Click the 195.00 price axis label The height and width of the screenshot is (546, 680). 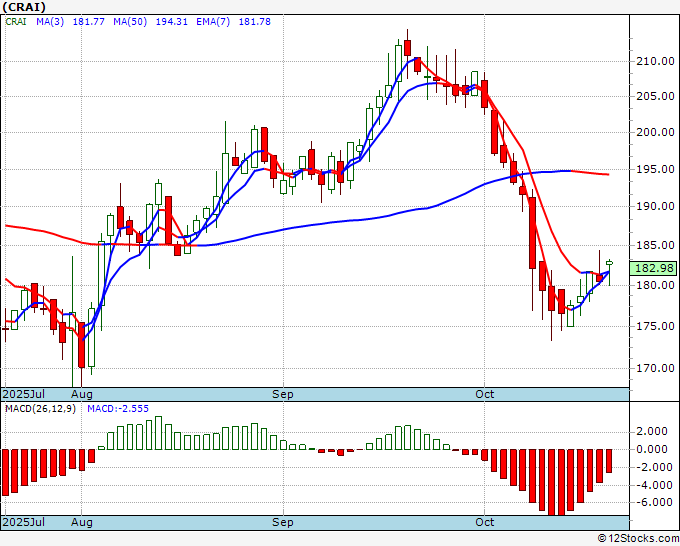point(655,169)
